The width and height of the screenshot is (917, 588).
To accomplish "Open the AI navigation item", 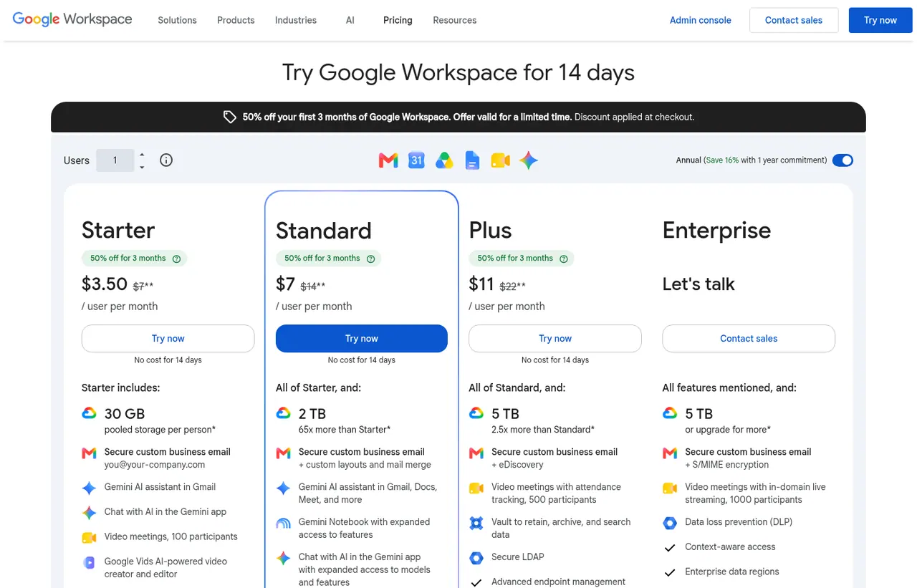I will 350,20.
